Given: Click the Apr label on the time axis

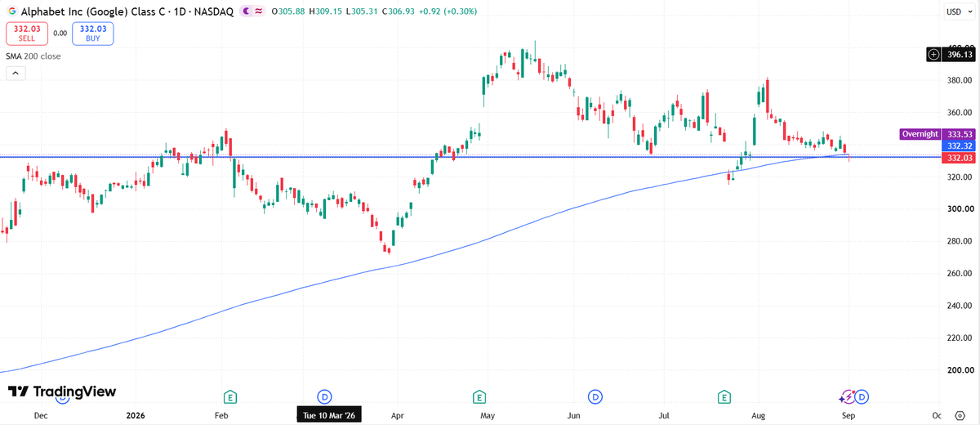Looking at the screenshot, I should (x=398, y=415).
